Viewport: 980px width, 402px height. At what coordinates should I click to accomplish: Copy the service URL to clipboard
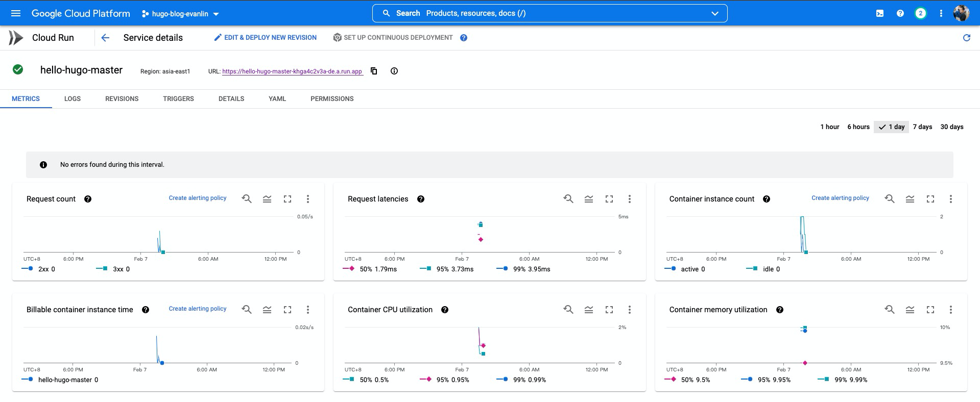click(374, 71)
